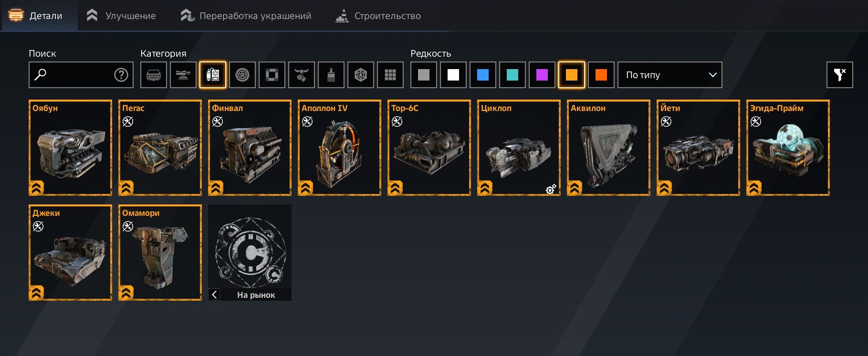This screenshot has height=356, width=868.
Task: Select the decor category filter icon
Action: click(302, 75)
